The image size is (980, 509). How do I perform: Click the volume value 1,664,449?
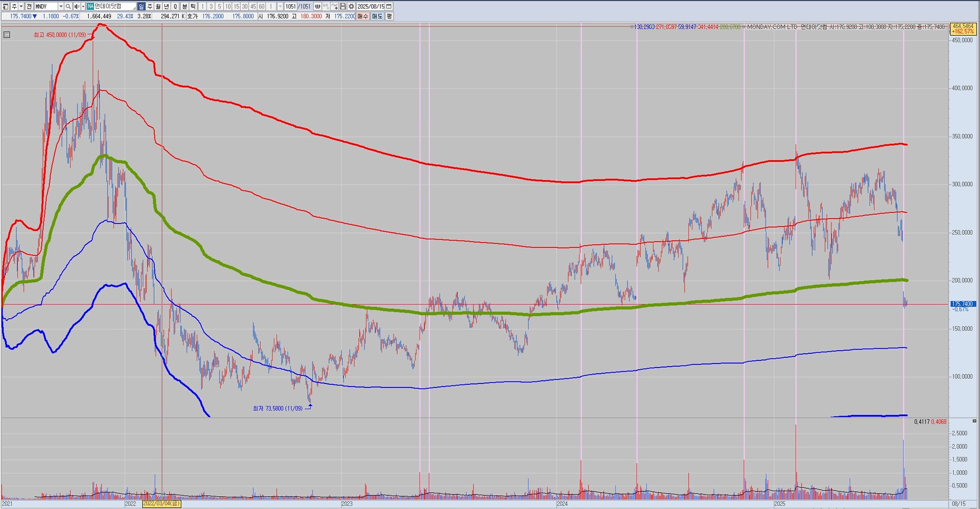pos(99,16)
